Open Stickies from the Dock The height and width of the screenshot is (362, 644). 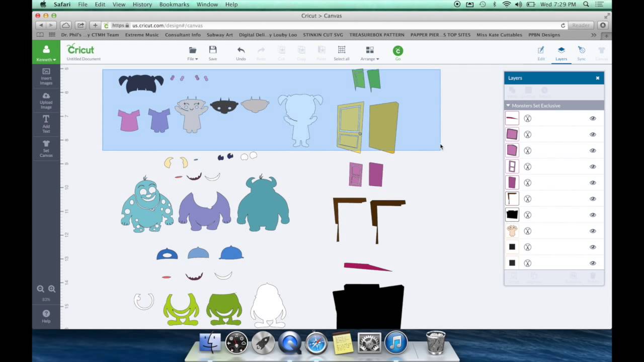[343, 343]
